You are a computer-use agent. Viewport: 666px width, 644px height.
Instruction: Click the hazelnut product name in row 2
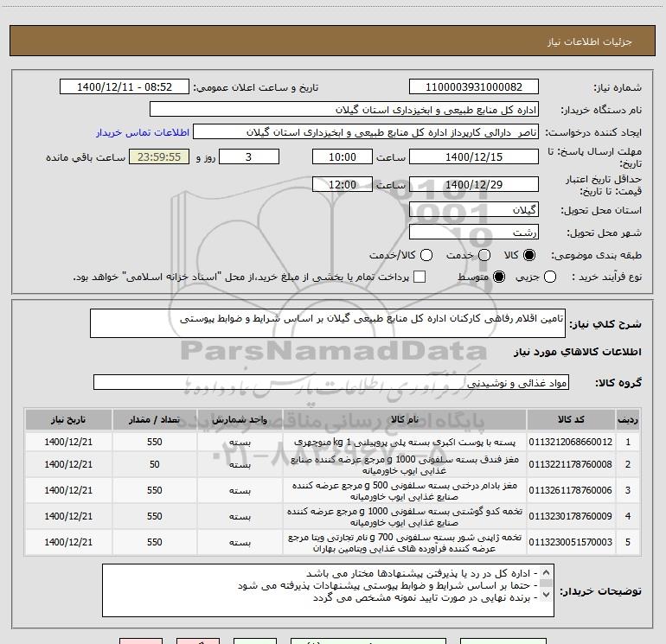(x=405, y=464)
